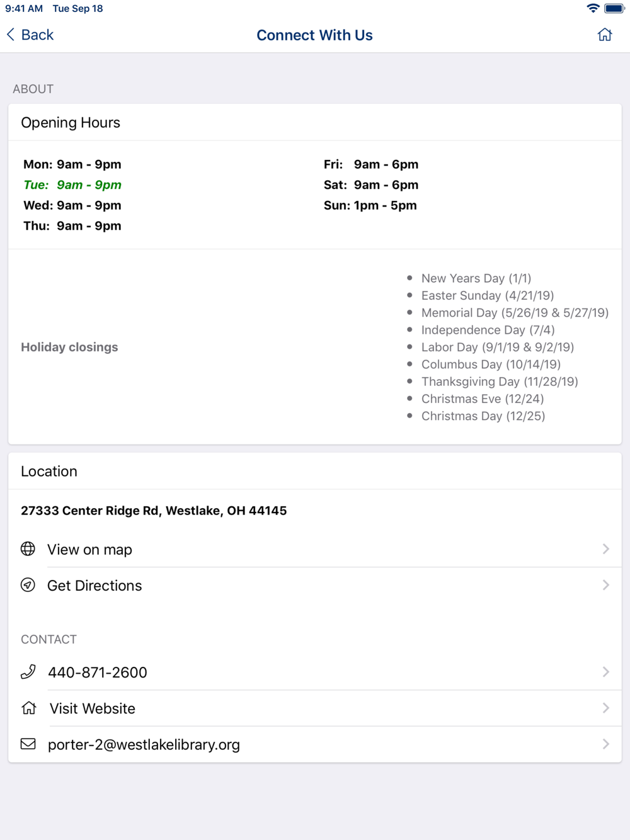
Task: Tap the envelope email icon
Action: point(28,744)
